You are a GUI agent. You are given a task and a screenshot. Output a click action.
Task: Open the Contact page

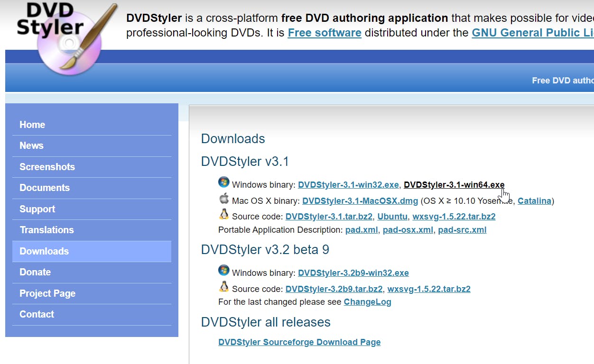pos(92,314)
